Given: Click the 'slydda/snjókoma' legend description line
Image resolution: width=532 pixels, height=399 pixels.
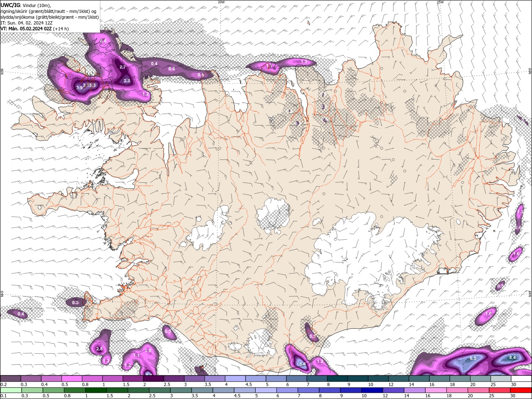Looking at the screenshot, I should click(49, 17).
